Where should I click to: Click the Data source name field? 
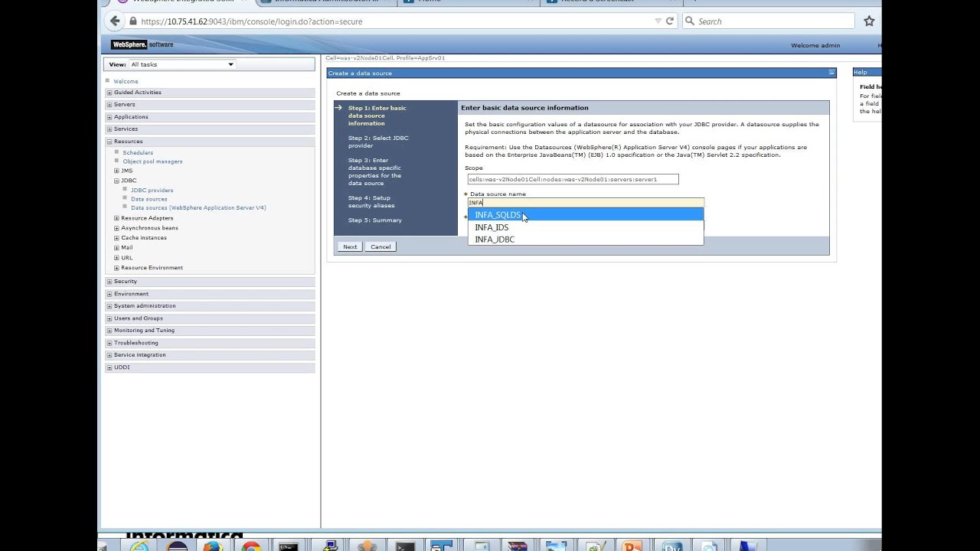[x=586, y=203]
